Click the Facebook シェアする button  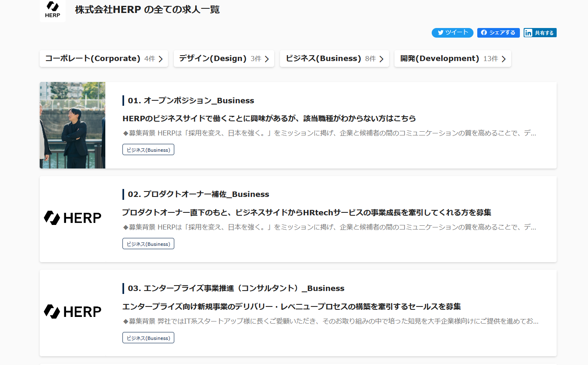click(x=499, y=33)
